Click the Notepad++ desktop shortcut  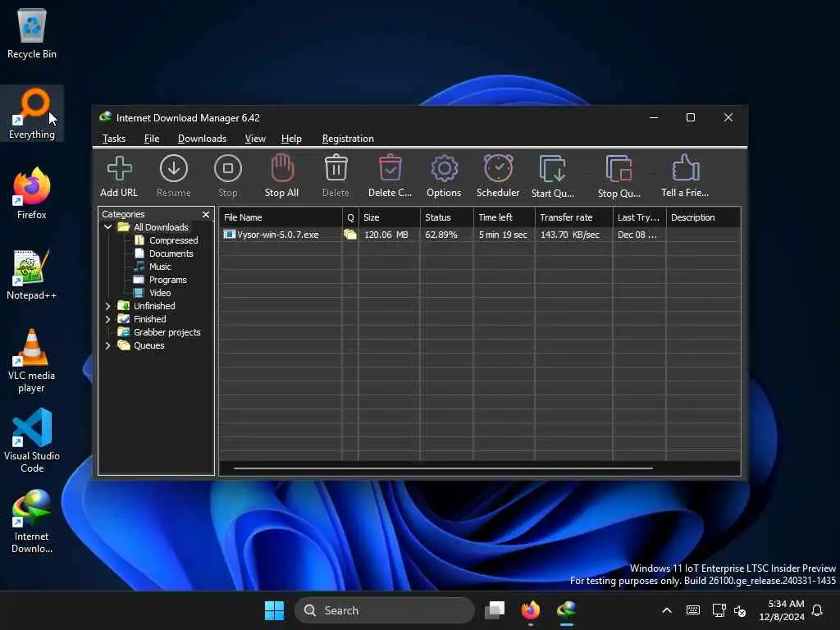[x=32, y=274]
